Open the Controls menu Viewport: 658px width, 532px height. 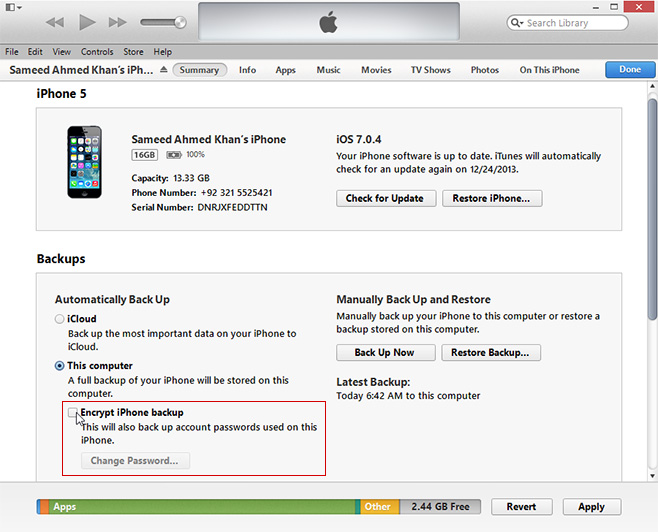[97, 52]
